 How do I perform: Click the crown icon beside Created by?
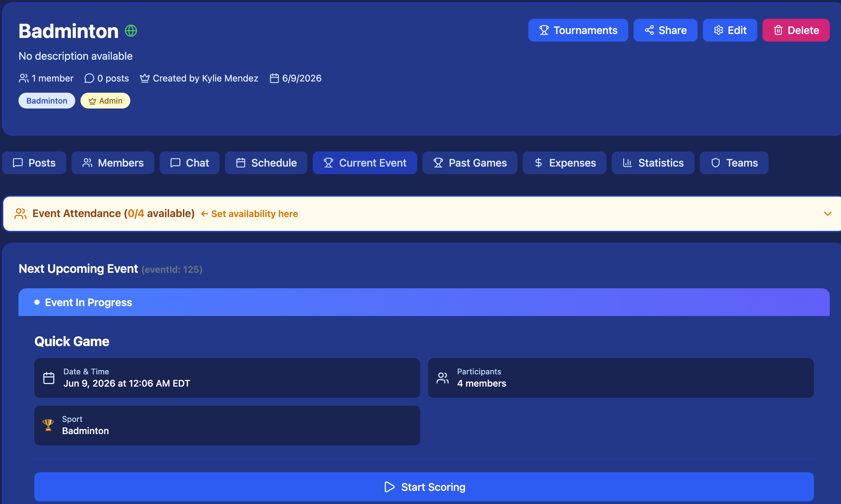pyautogui.click(x=145, y=78)
